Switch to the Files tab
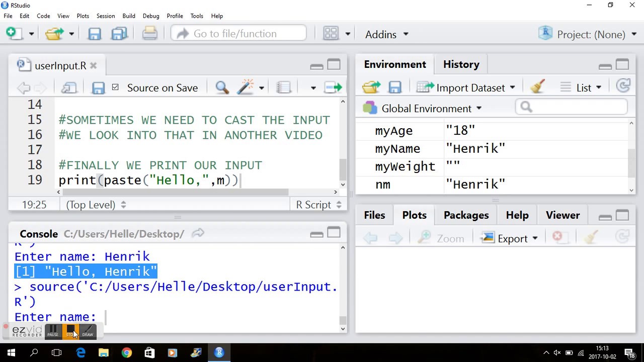Screen dimensions: 644x362 coord(374,215)
